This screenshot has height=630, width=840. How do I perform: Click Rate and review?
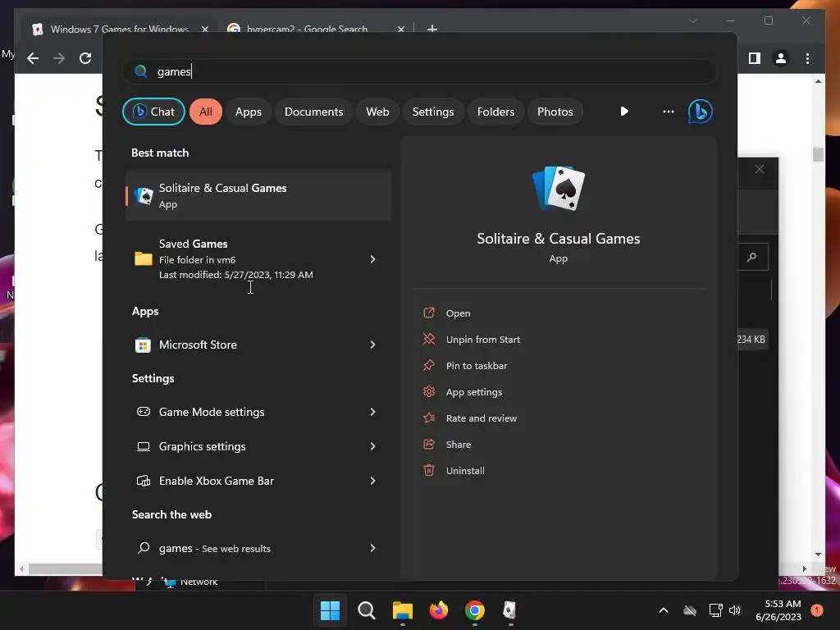(481, 418)
